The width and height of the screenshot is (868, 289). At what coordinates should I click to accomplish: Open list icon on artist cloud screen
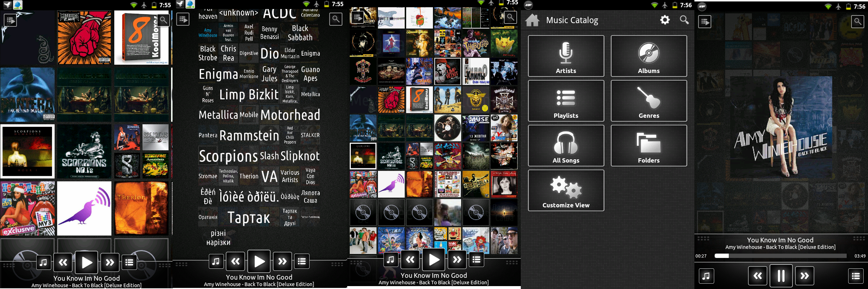302,261
